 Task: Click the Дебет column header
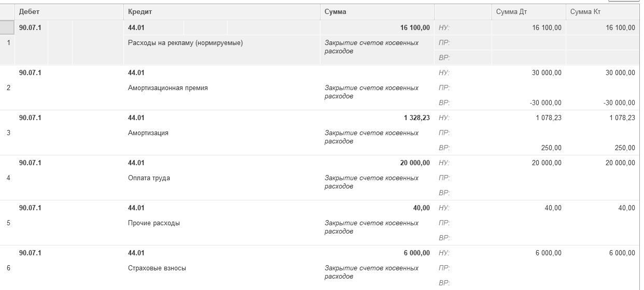tap(29, 12)
